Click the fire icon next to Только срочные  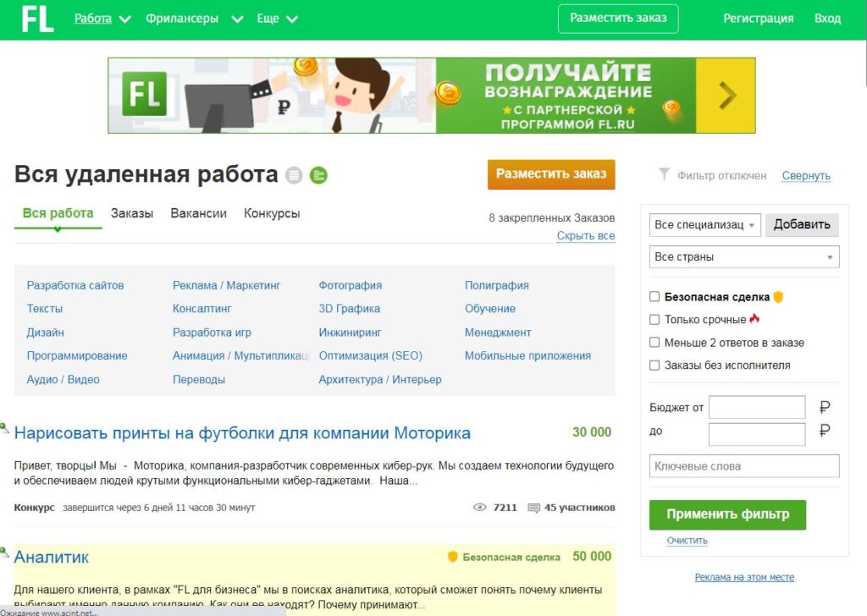point(754,319)
